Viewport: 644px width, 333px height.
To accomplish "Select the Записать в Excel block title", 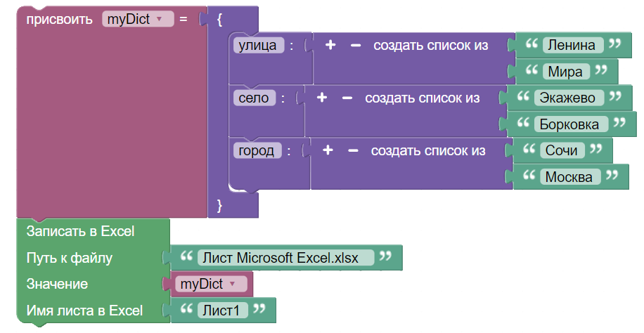I will [x=80, y=231].
